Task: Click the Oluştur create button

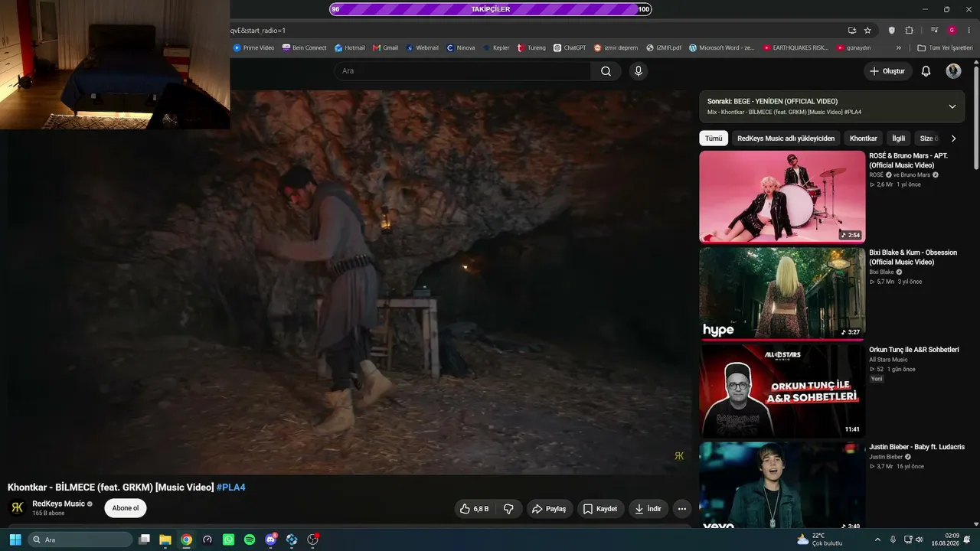Action: point(887,71)
